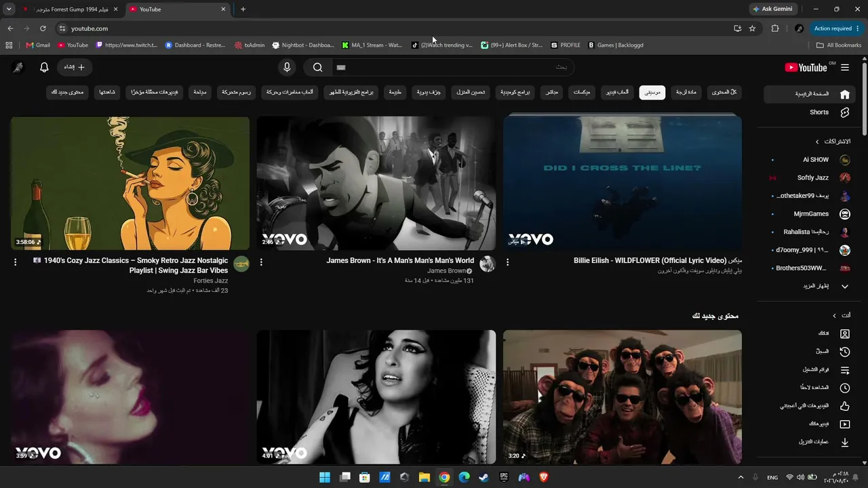Open History (السجل) in the sidebar
Image resolution: width=868 pixels, height=488 pixels.
[x=810, y=352]
